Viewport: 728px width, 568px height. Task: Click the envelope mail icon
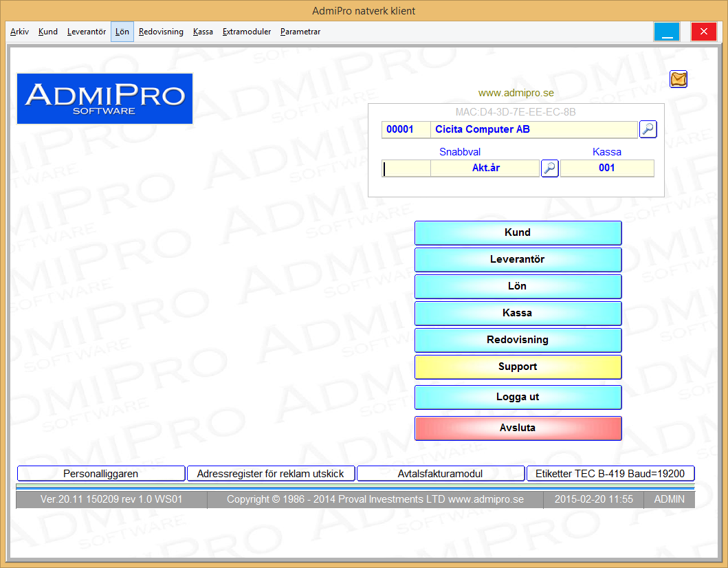click(x=679, y=80)
